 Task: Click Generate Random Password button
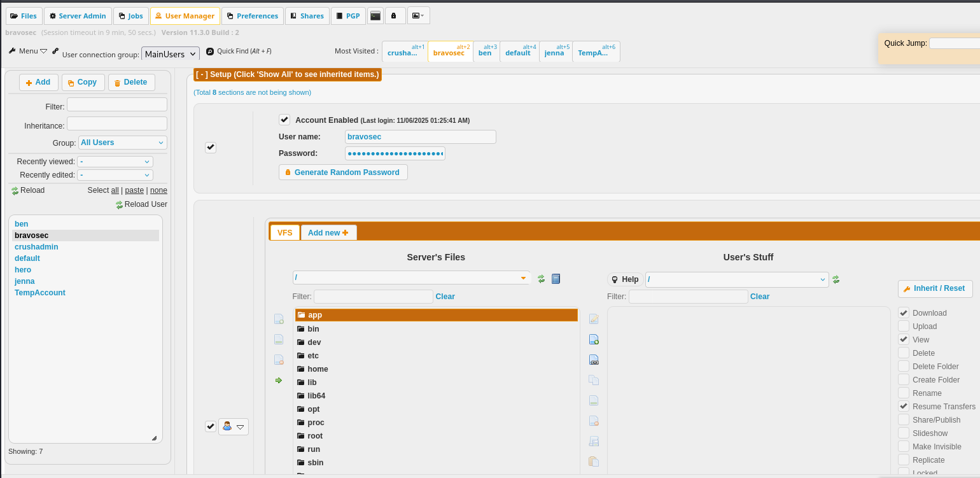click(x=343, y=172)
